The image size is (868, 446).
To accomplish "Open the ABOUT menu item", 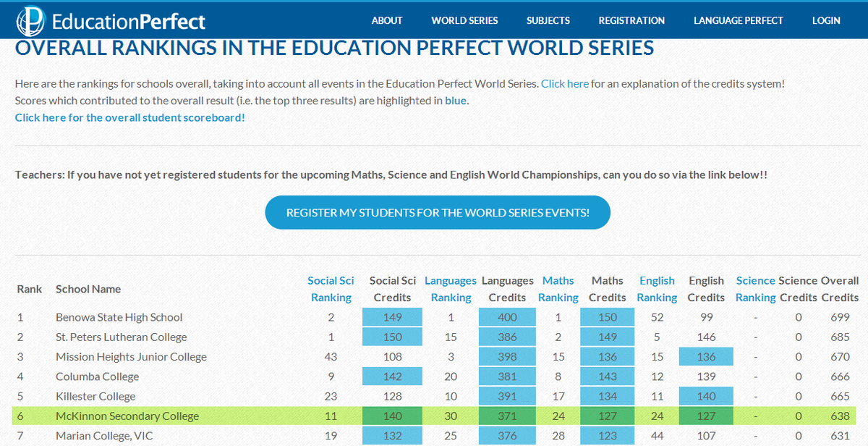I will [387, 20].
